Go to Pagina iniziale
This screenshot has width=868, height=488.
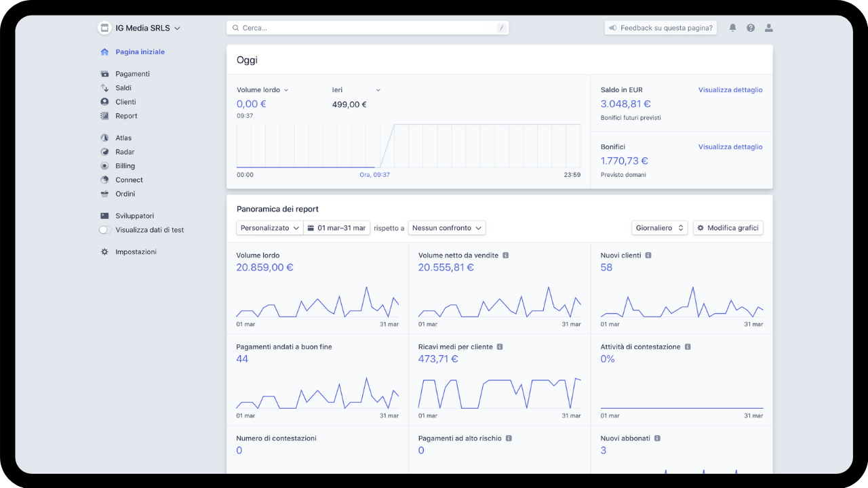(x=140, y=52)
